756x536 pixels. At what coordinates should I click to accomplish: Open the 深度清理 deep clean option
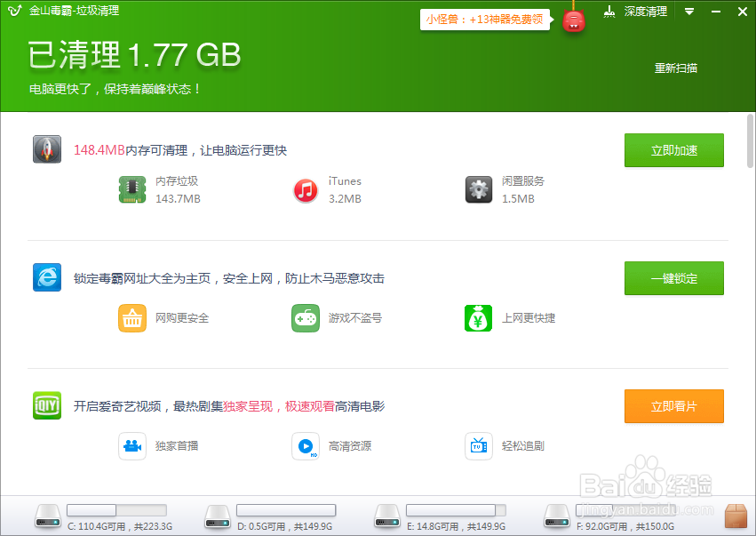[x=645, y=12]
